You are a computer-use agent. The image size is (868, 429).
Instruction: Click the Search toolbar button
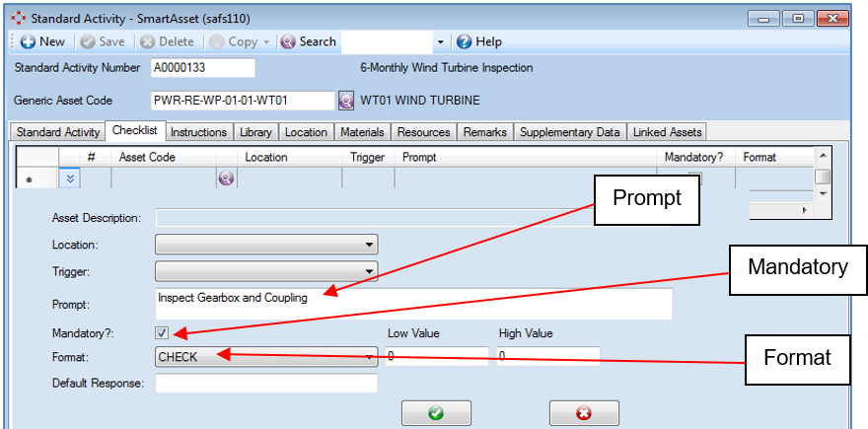click(x=309, y=41)
